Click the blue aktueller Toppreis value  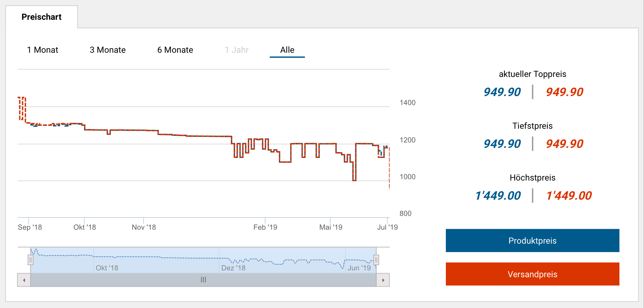pos(502,92)
